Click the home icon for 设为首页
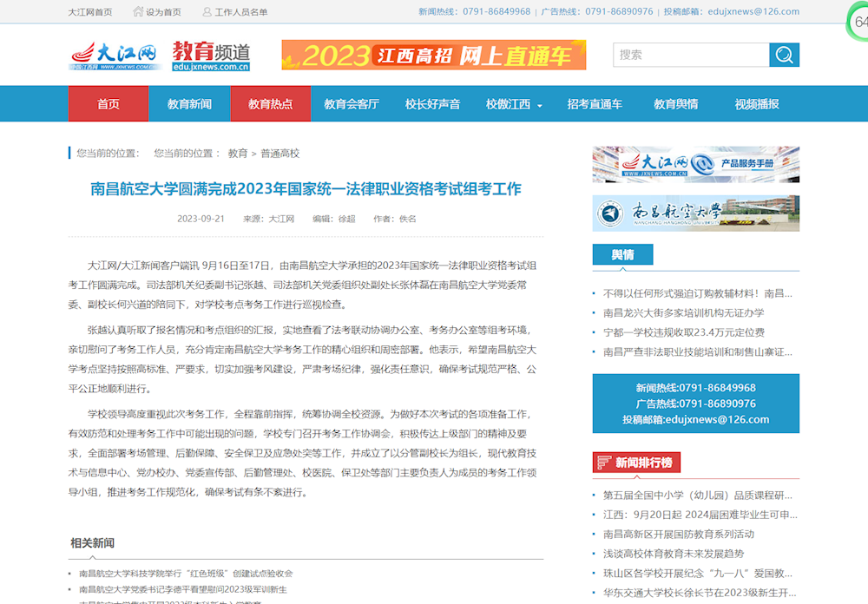The width and height of the screenshot is (868, 604). (x=139, y=11)
